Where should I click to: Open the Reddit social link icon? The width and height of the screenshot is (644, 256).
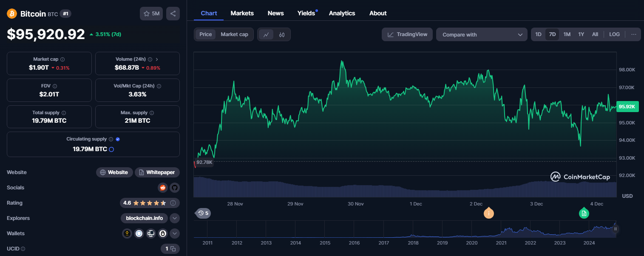163,188
